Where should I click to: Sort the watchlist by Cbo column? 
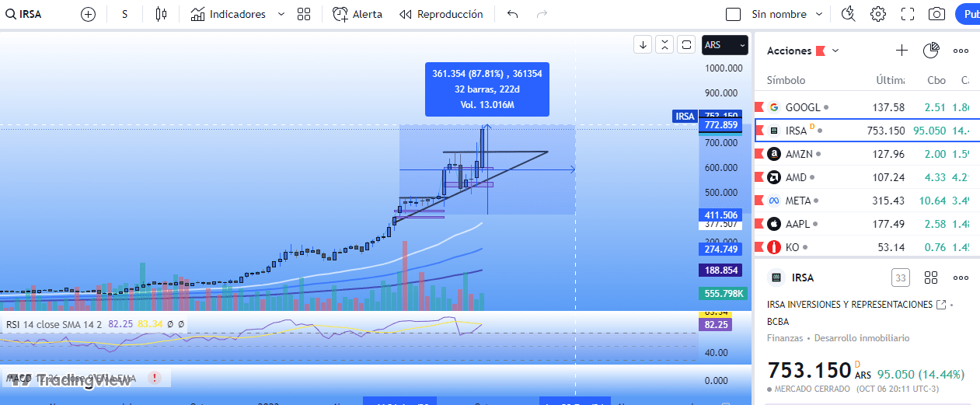pyautogui.click(x=936, y=80)
